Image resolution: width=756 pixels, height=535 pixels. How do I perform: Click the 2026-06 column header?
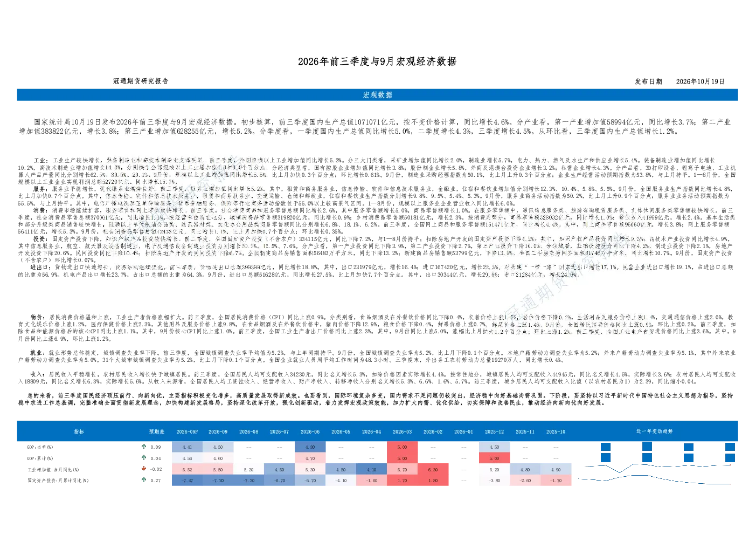pyautogui.click(x=310, y=431)
